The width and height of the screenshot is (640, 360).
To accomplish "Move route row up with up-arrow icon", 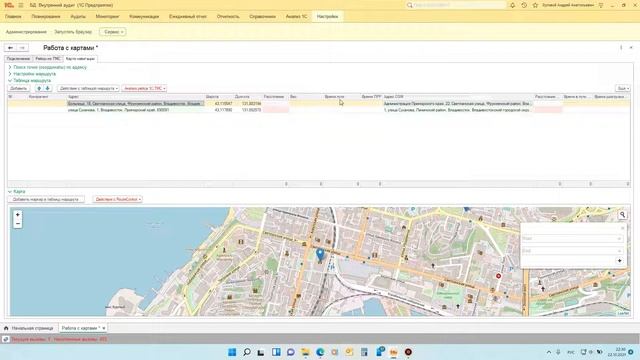I will [x=39, y=88].
